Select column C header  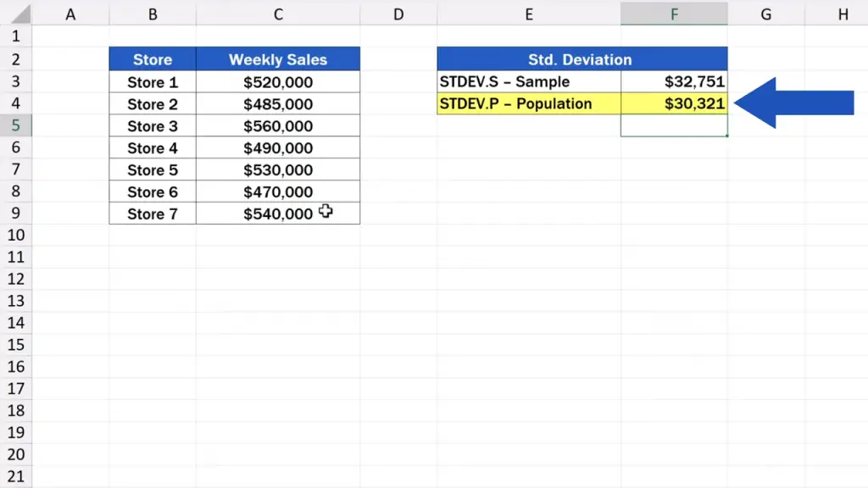point(277,14)
